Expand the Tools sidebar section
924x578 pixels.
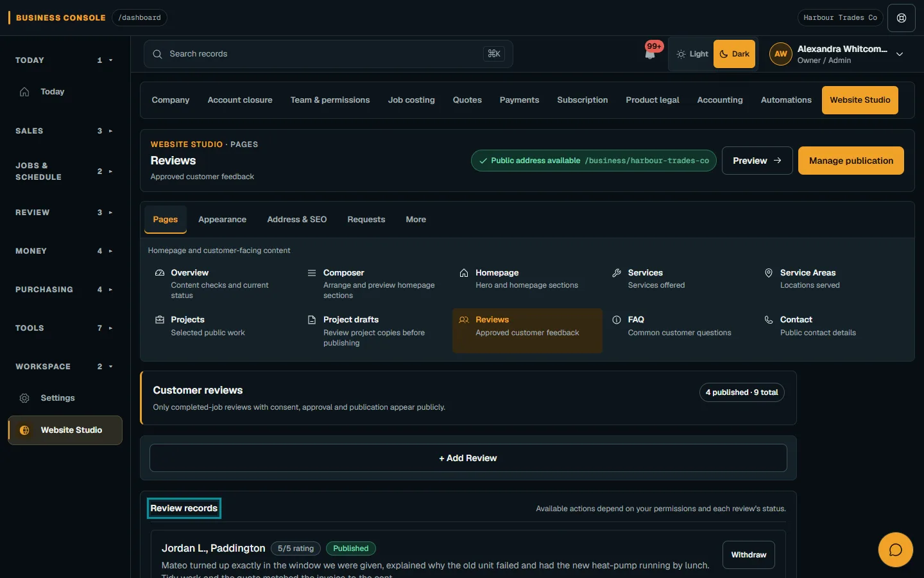pos(64,328)
